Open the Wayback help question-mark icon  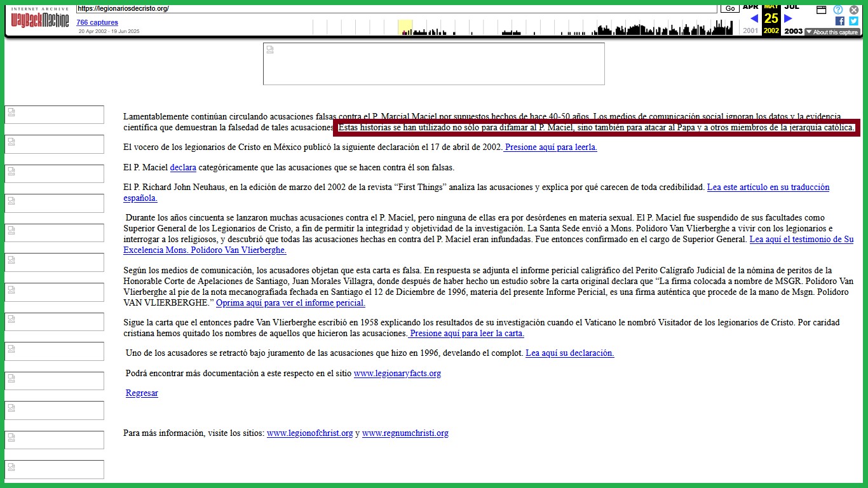click(838, 10)
